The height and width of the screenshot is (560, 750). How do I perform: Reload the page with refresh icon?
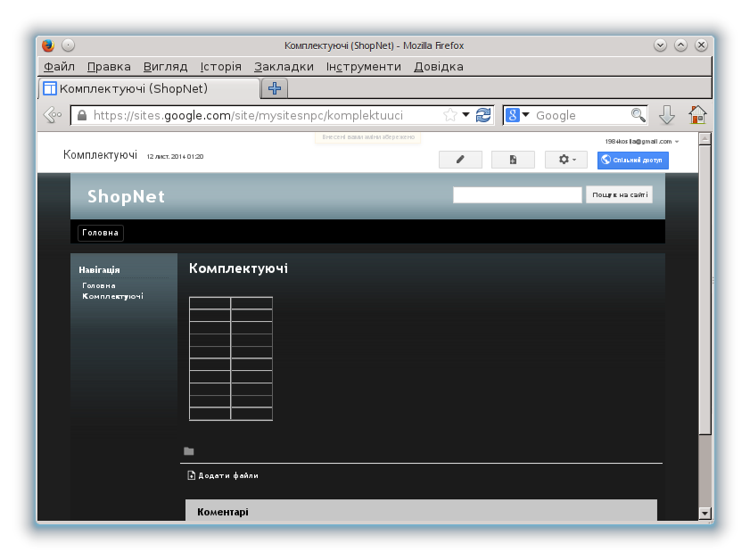(x=483, y=115)
